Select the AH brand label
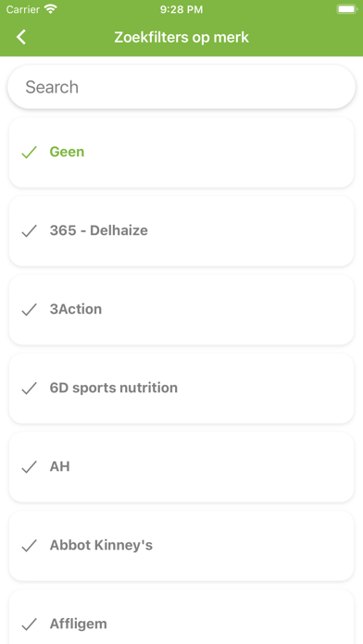Screen dimensions: 363x644 [x=59, y=466]
